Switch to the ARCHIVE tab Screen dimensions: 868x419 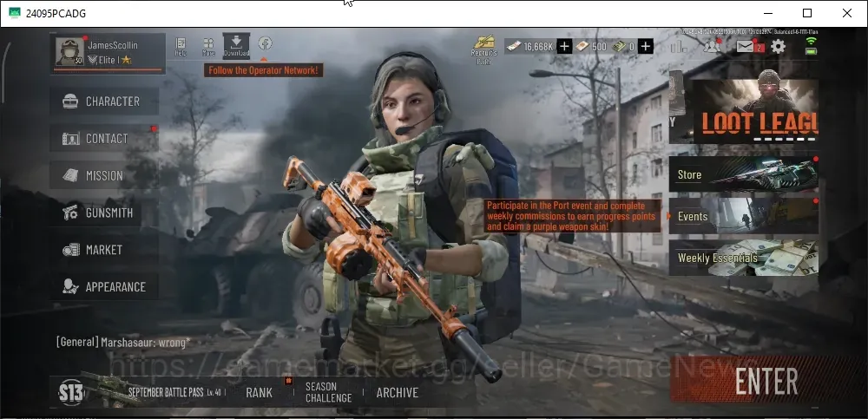[x=398, y=392]
